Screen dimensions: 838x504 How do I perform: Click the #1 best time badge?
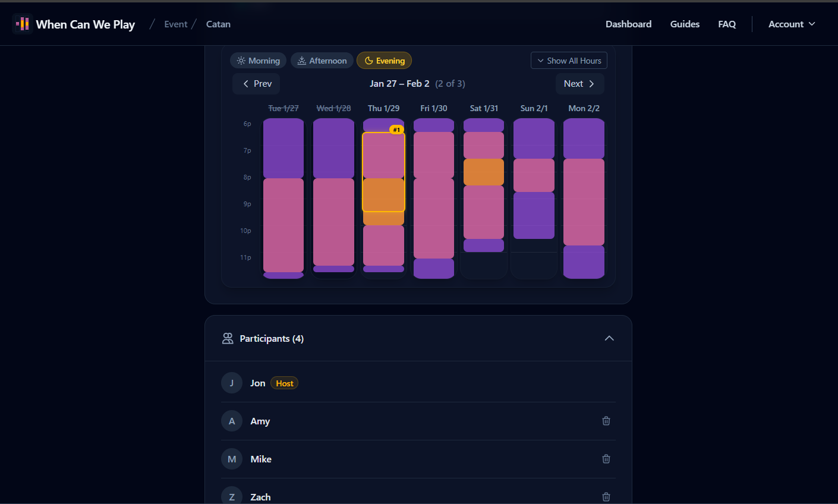pos(396,130)
